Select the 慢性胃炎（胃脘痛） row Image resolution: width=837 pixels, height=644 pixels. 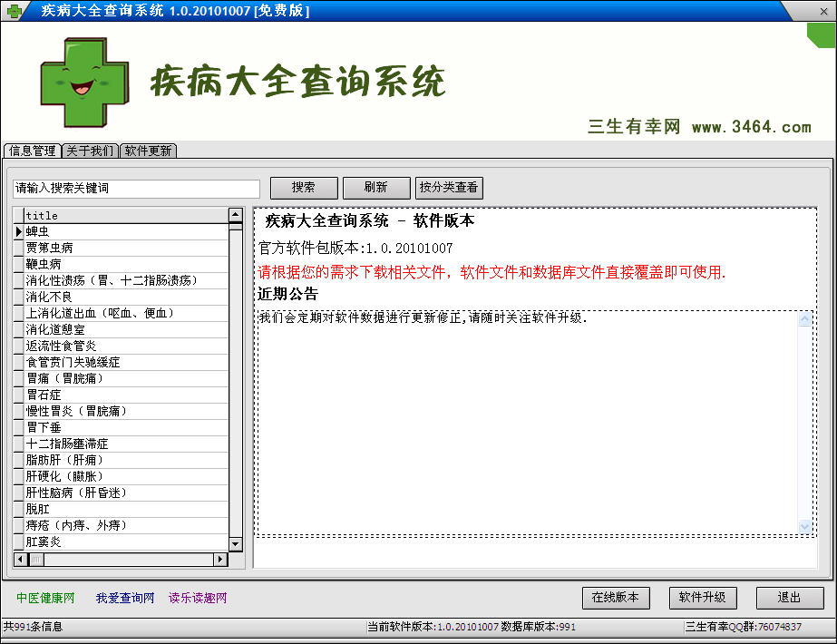click(126, 411)
